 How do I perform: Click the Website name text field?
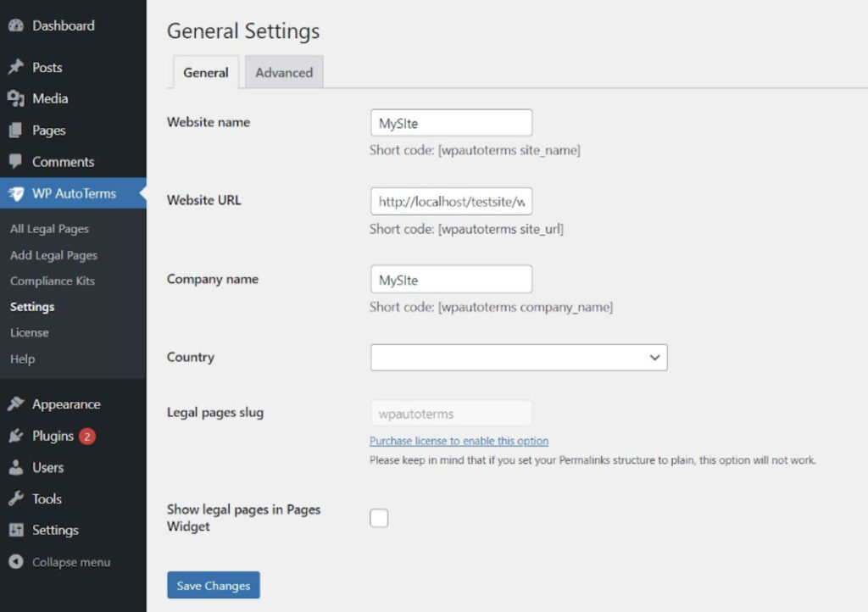[x=451, y=123]
